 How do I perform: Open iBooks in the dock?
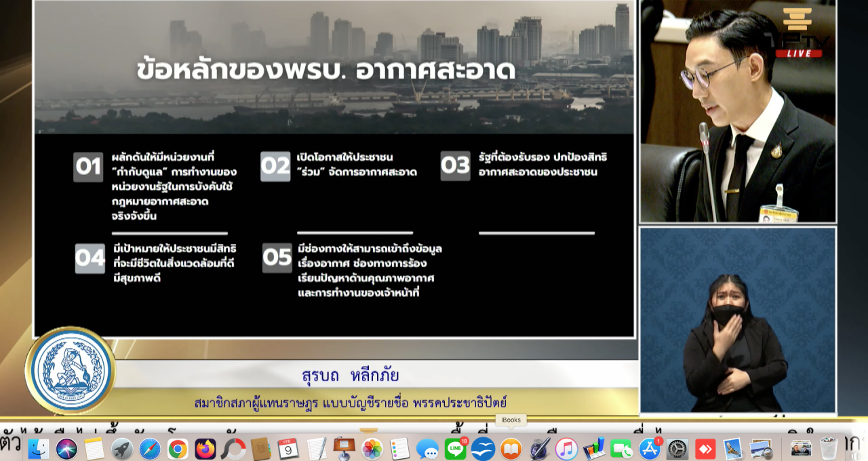[511, 449]
